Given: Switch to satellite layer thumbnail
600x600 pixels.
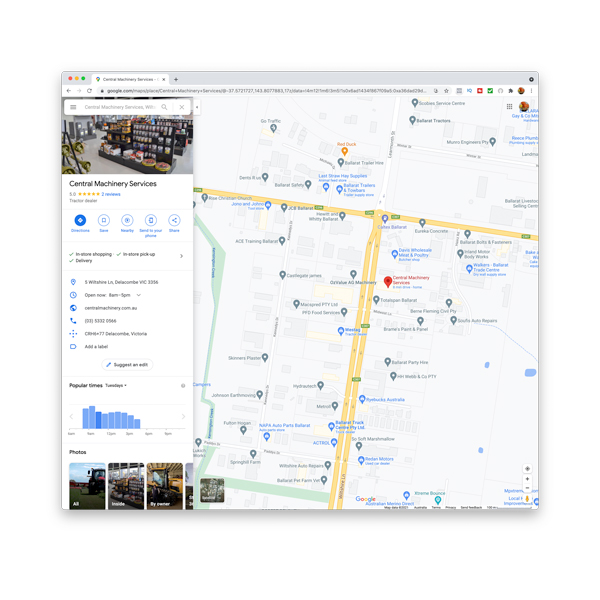Looking at the screenshot, I should click(x=212, y=490).
